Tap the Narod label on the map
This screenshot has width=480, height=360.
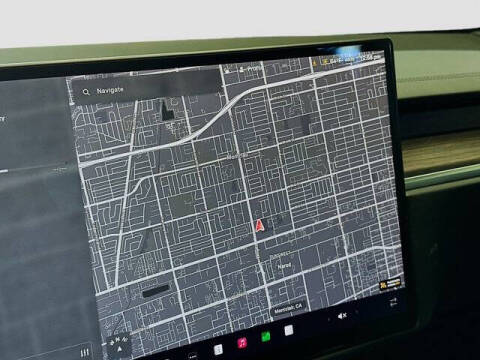point(284,266)
